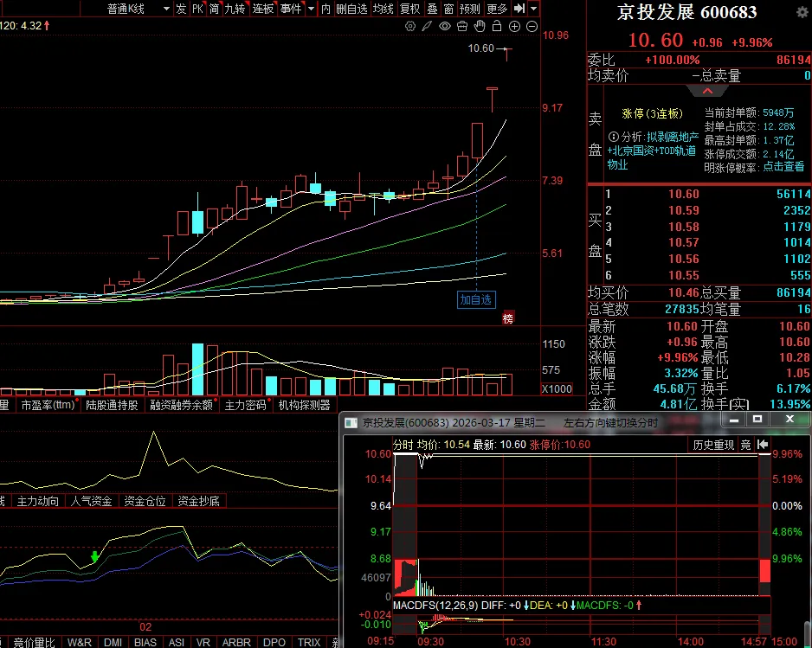
Task: Click 删自选 to remove from watchlist
Action: coord(351,9)
